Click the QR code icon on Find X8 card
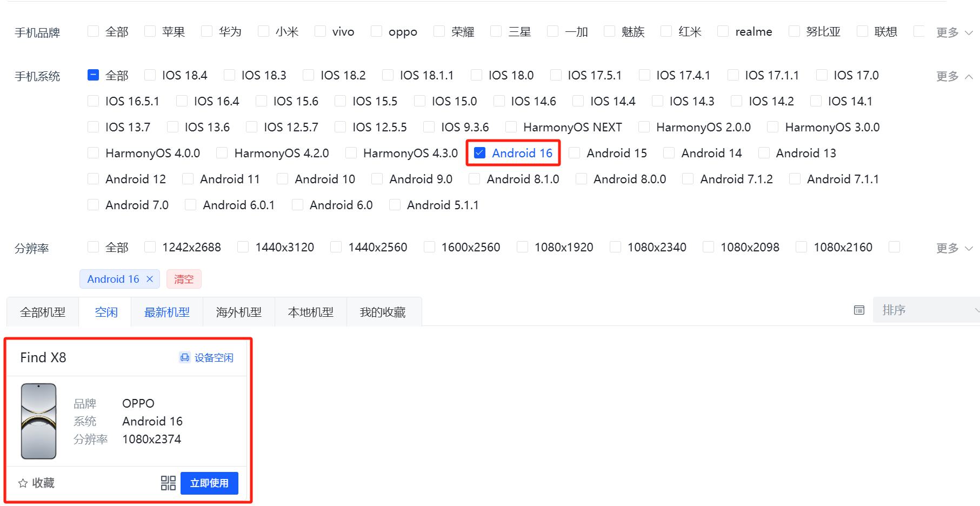Image resolution: width=980 pixels, height=506 pixels. click(x=168, y=483)
